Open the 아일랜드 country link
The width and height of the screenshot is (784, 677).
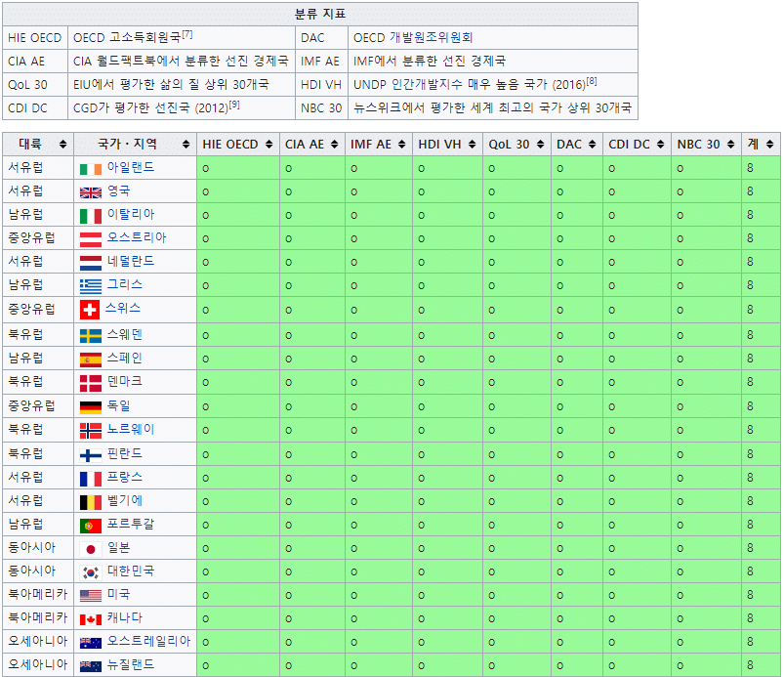(131, 167)
